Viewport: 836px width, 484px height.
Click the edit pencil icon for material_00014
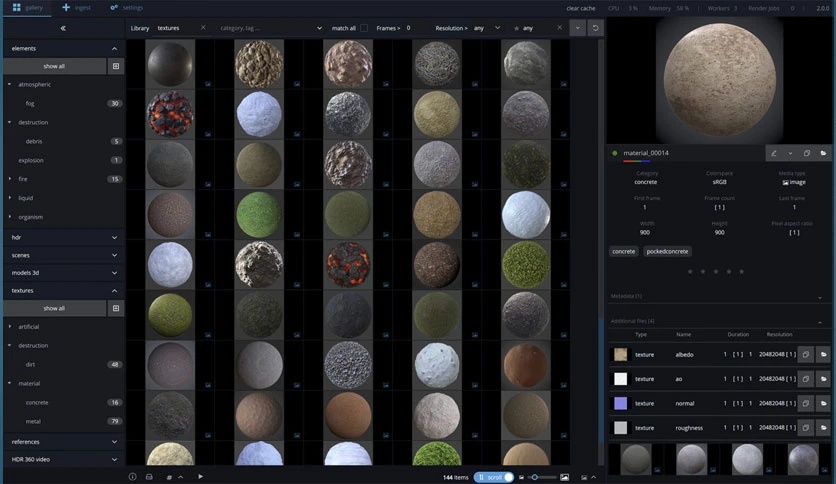[x=774, y=154]
